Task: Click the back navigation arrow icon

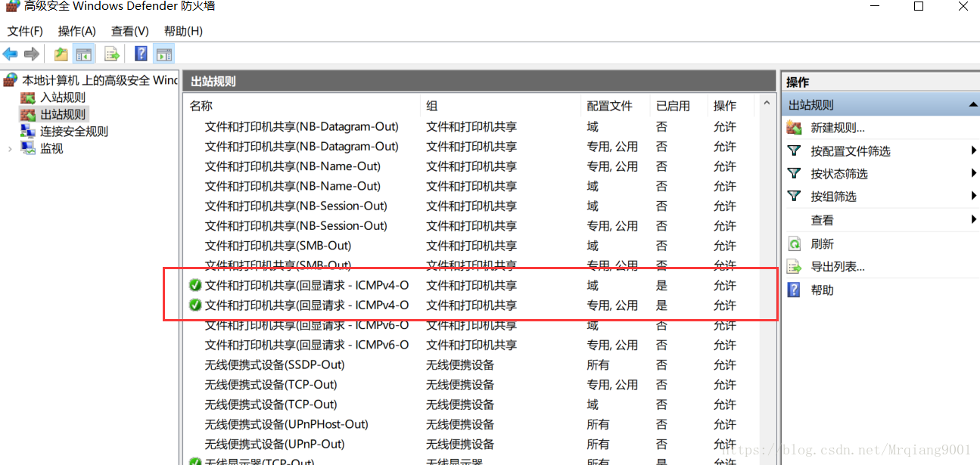Action: point(11,53)
